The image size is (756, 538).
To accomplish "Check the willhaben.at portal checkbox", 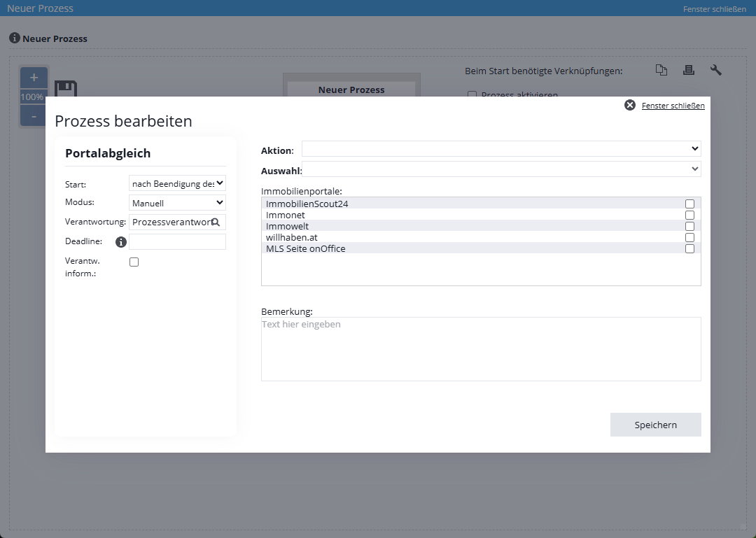I will [x=689, y=237].
